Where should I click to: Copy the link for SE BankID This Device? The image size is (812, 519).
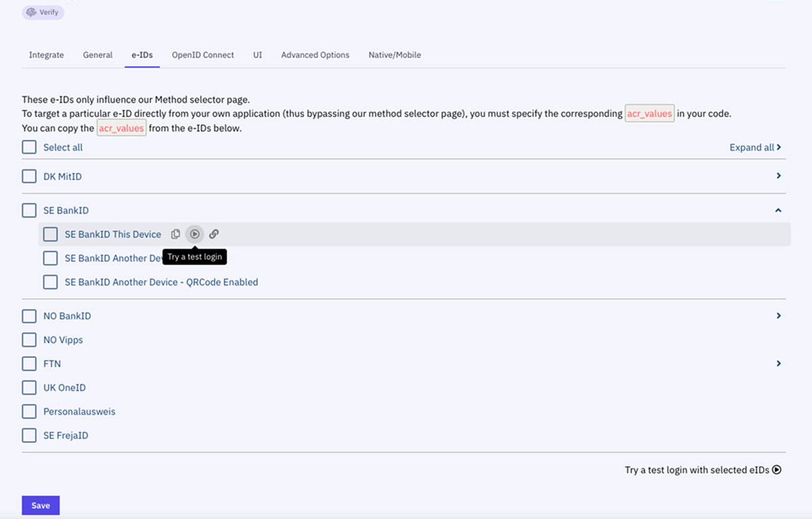[x=214, y=234]
